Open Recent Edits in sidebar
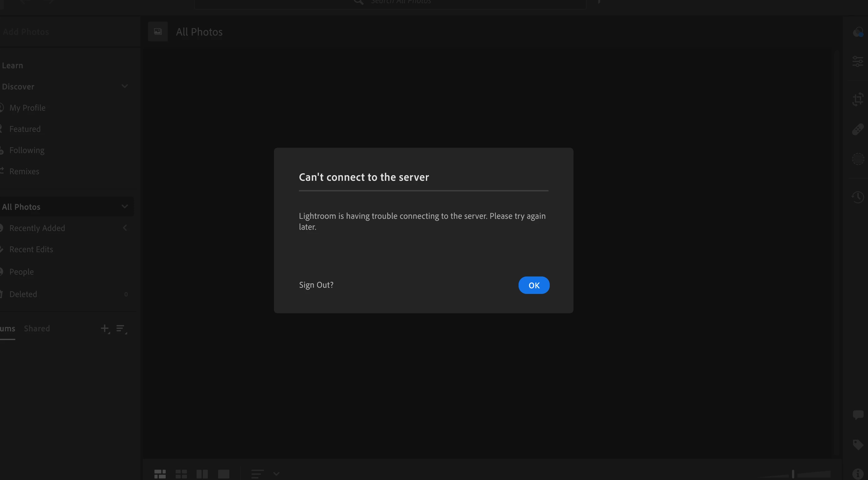The height and width of the screenshot is (480, 868). pos(31,249)
